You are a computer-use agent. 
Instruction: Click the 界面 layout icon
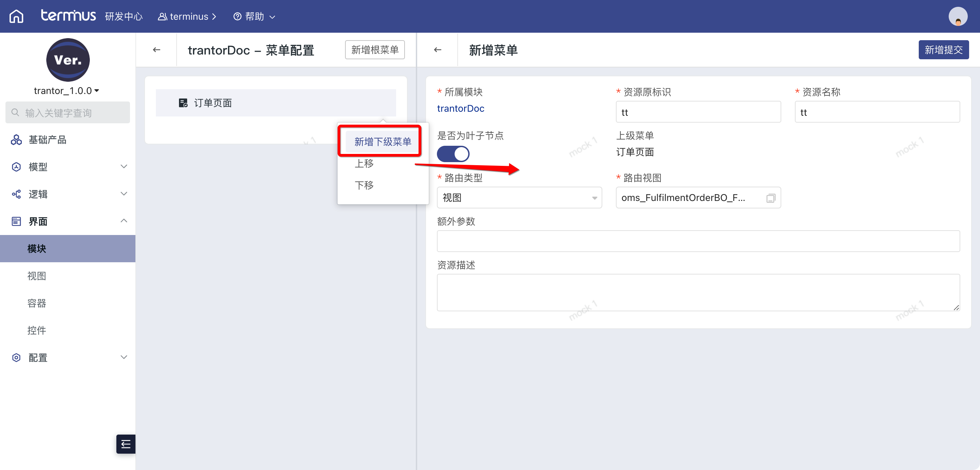[x=16, y=221]
